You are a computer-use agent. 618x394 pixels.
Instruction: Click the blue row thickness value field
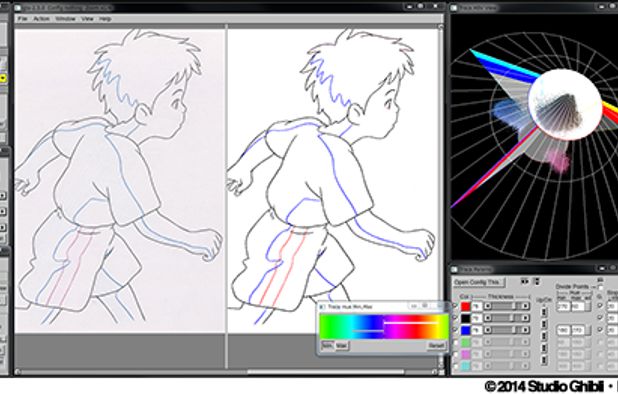477,330
